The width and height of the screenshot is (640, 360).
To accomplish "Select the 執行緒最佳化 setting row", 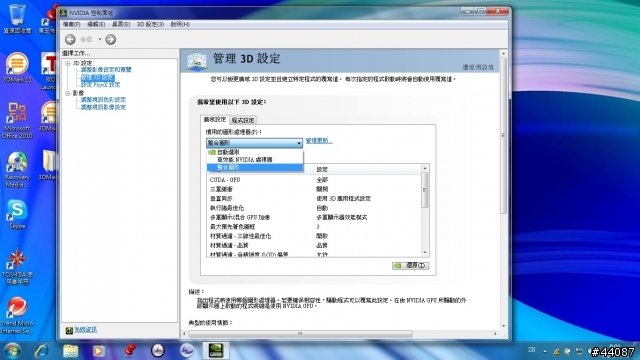I will (314, 208).
